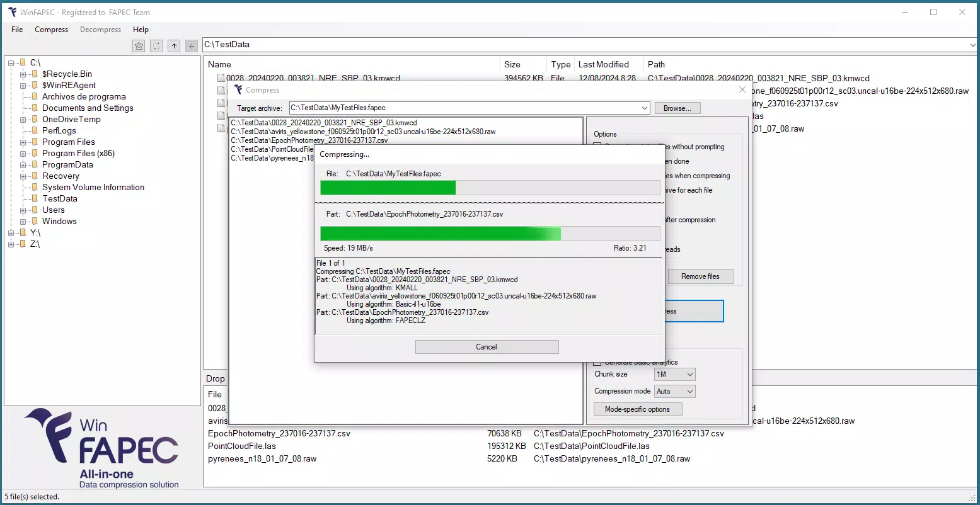Open the C:\TestData address bar dropdown
This screenshot has height=505, width=980.
(x=974, y=45)
